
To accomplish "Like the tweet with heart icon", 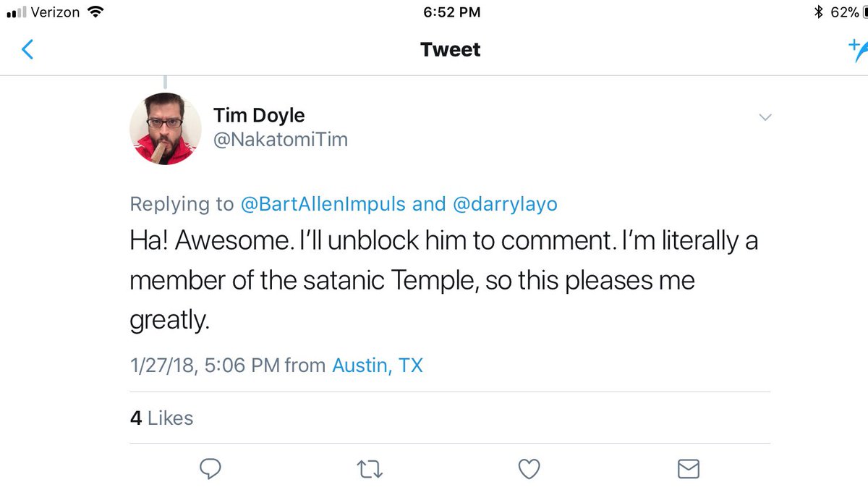I will point(530,469).
